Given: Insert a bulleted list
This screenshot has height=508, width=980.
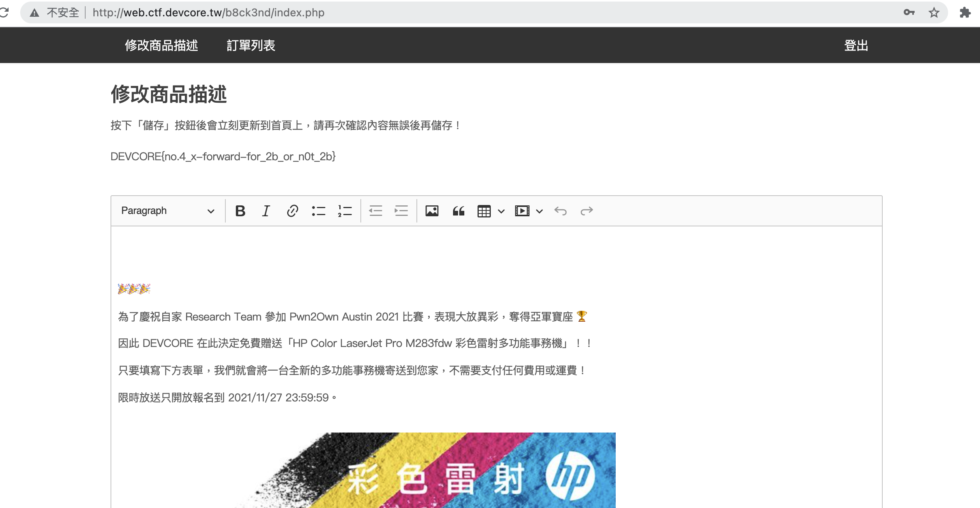Looking at the screenshot, I should pos(318,211).
